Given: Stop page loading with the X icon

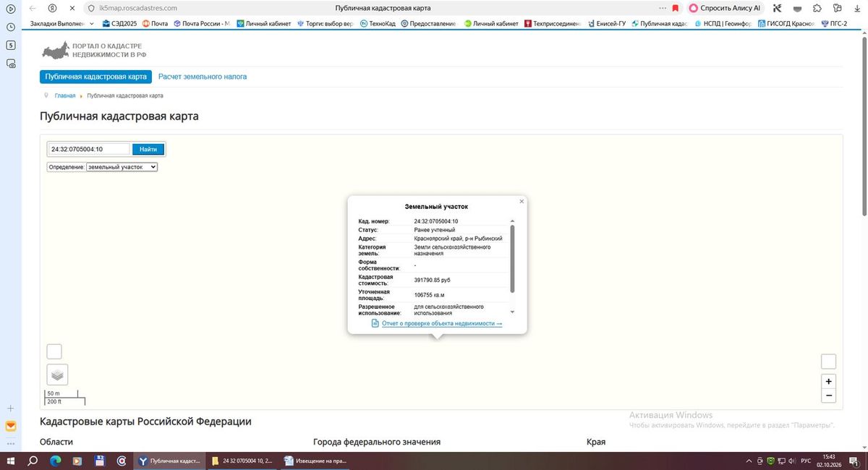Looking at the screenshot, I should click(x=72, y=8).
